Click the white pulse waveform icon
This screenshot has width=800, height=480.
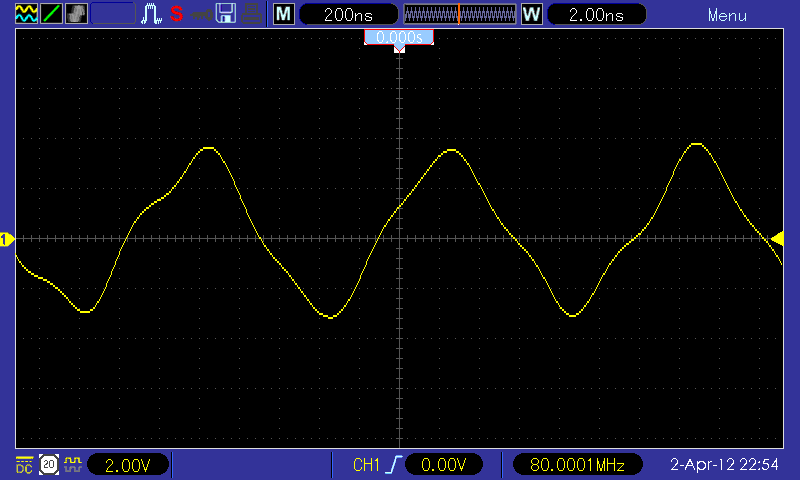pyautogui.click(x=152, y=14)
